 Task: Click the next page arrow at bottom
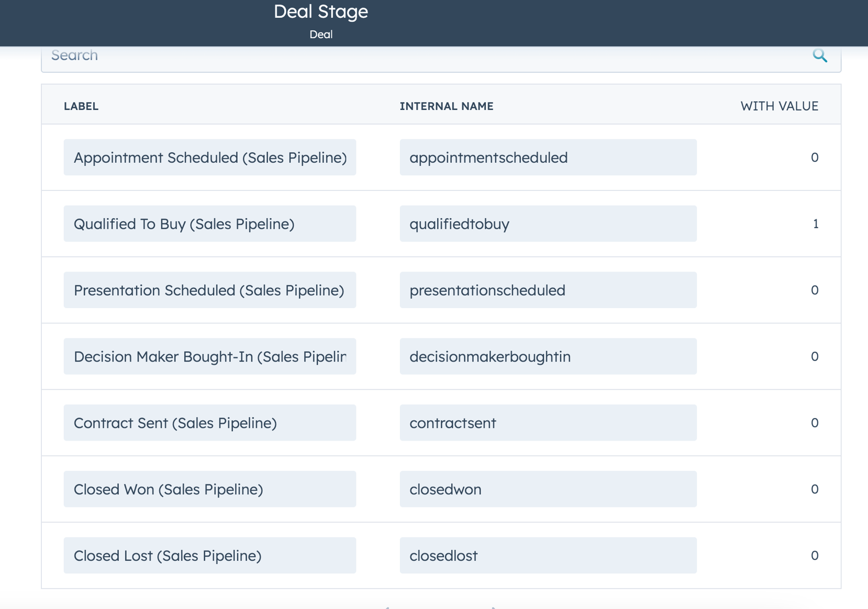[x=492, y=607]
